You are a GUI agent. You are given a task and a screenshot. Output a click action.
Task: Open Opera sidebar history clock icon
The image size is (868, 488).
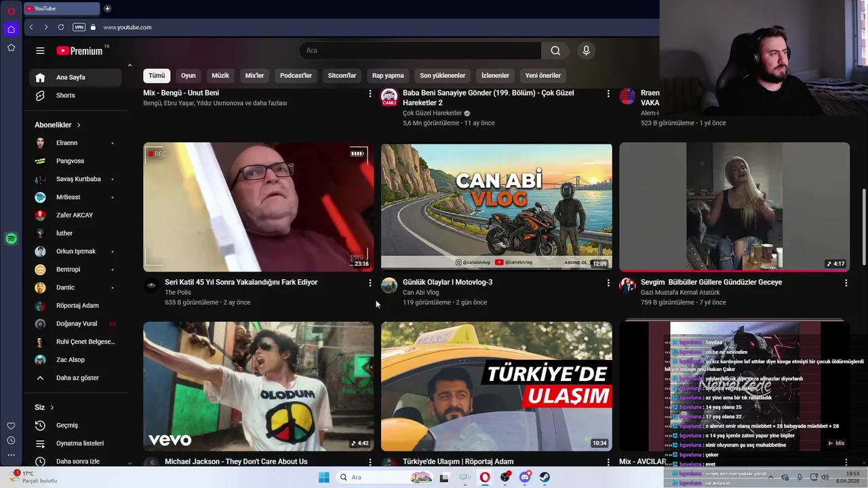11,441
